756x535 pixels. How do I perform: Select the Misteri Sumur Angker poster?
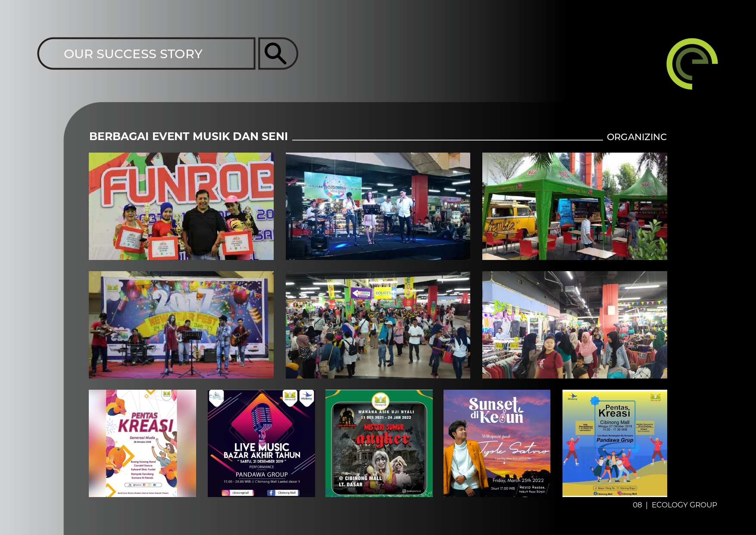(379, 443)
